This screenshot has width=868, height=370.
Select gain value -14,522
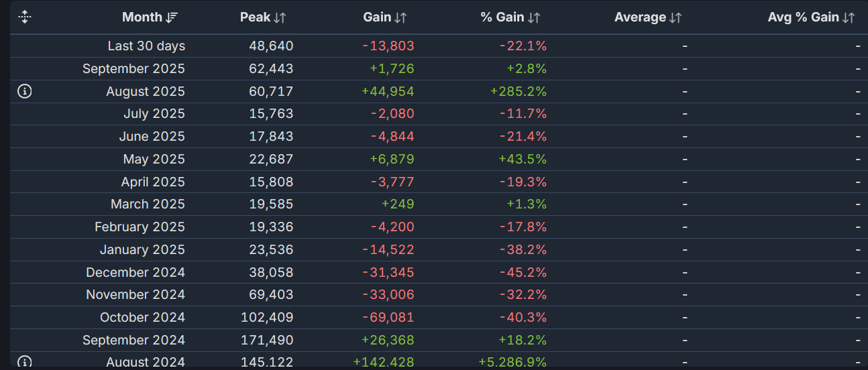pos(388,250)
